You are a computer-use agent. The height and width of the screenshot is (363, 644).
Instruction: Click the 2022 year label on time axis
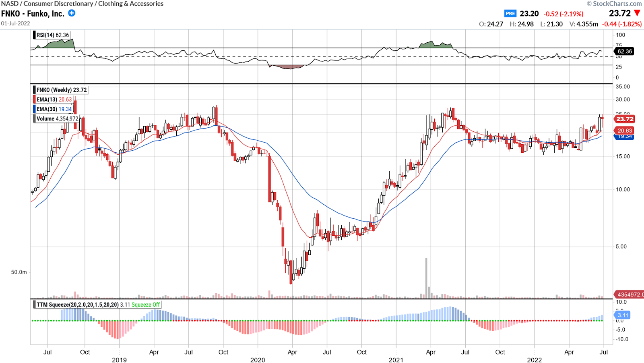535,360
